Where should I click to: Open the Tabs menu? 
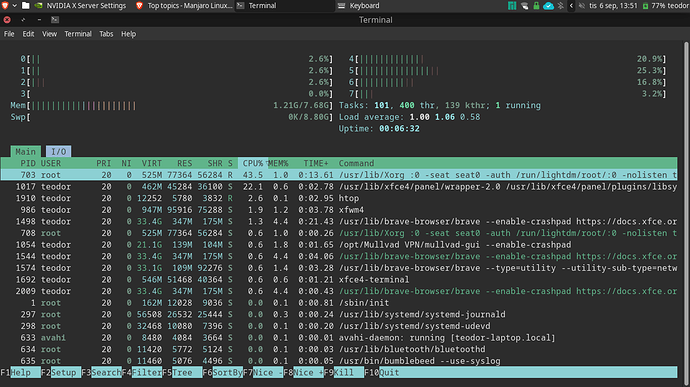coord(106,34)
